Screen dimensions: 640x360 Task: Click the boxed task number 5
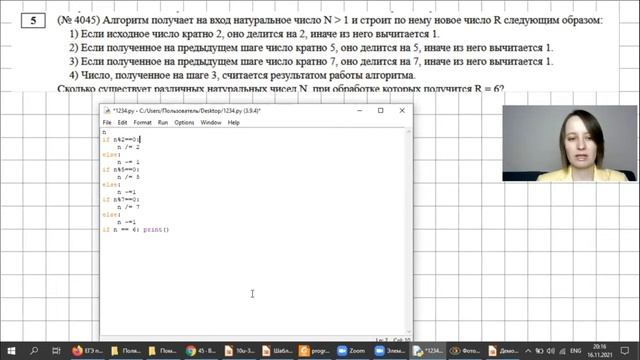[33, 21]
